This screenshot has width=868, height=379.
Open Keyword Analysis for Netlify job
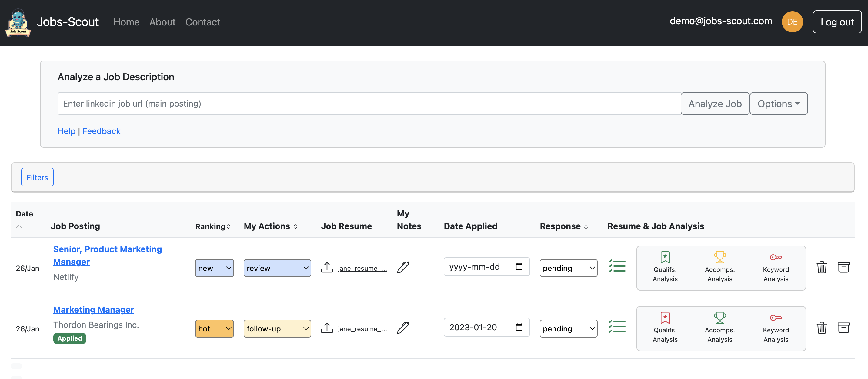[776, 267]
